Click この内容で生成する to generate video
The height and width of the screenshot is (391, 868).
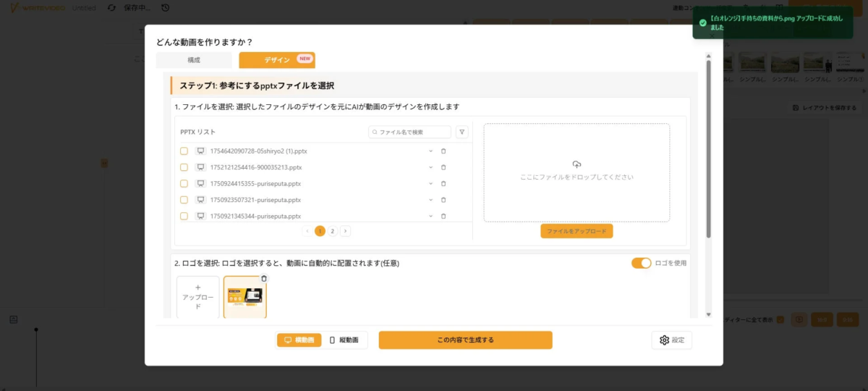click(465, 340)
